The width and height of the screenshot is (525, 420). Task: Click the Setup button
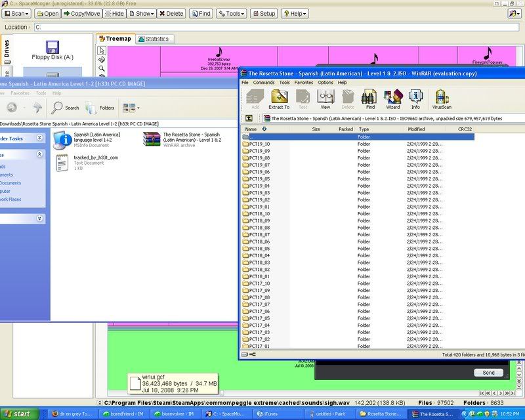(264, 13)
